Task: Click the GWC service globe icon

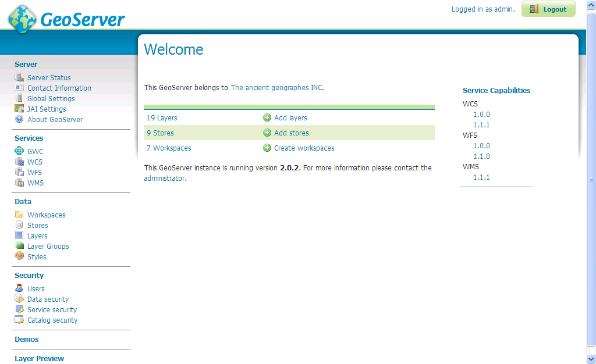Action: click(19, 151)
